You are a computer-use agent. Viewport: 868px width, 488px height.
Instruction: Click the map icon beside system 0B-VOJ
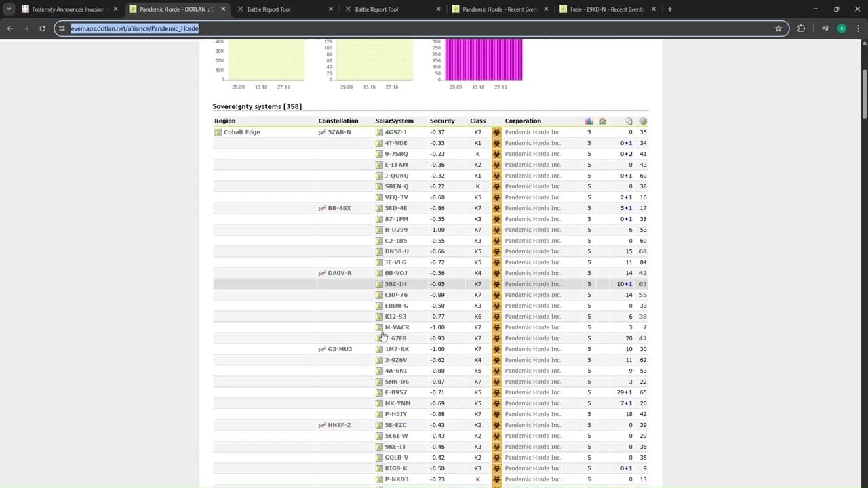coord(380,273)
